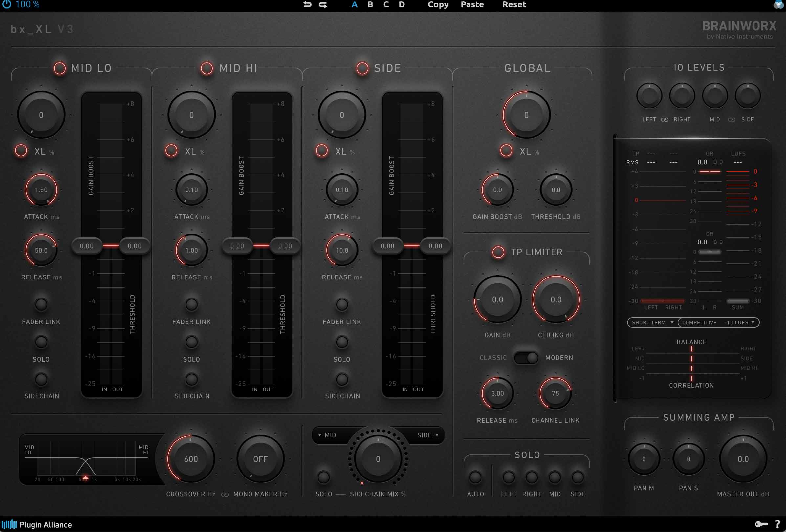
Task: Open the MID sidechain source dropdown
Action: [327, 435]
